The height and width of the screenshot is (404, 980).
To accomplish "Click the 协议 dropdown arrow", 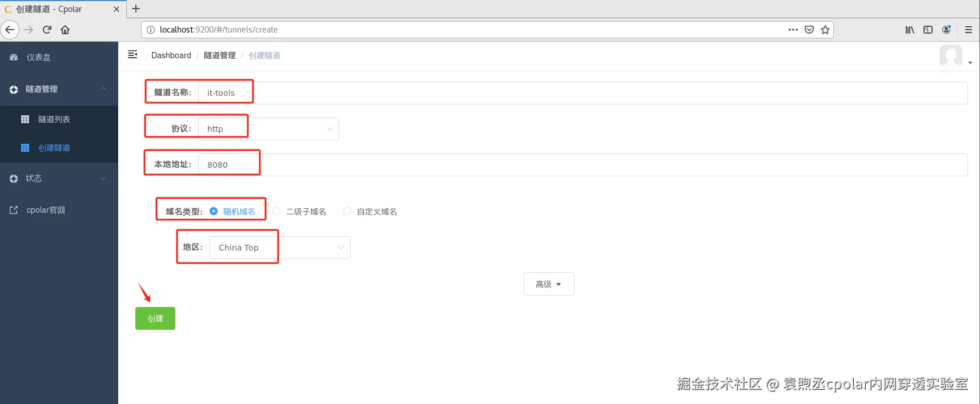I will pos(330,129).
